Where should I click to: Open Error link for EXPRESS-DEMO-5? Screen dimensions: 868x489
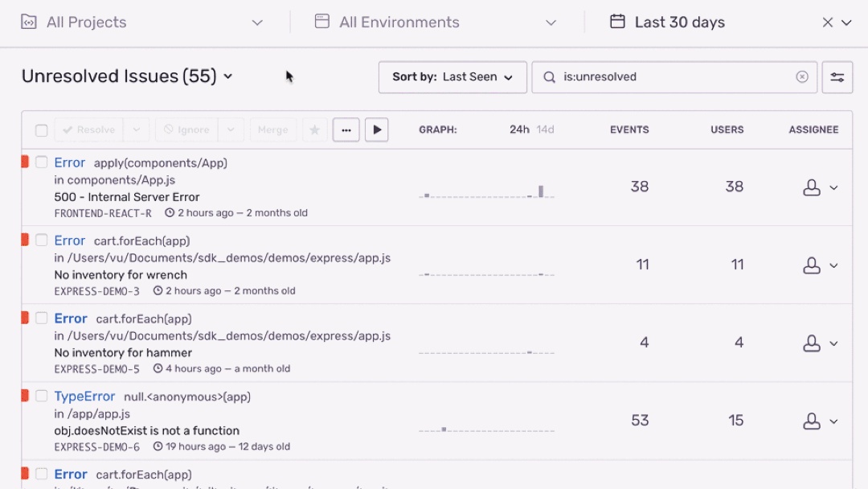tap(71, 318)
